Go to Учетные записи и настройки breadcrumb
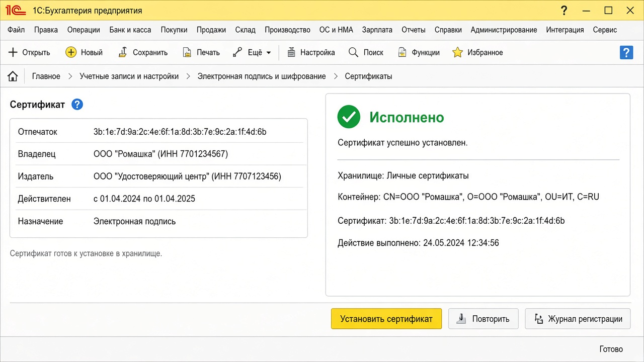Screen dimensions: 644x362 click(129, 76)
